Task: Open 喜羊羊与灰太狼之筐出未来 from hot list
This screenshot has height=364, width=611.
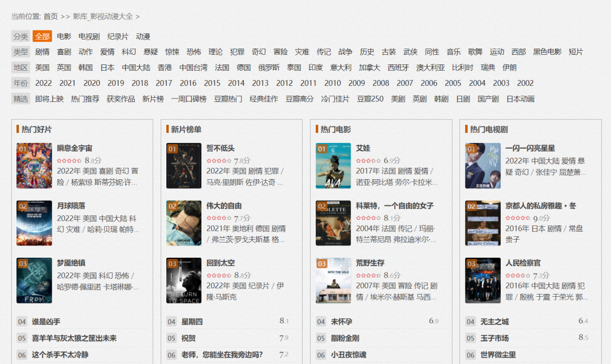Action: coord(74,338)
